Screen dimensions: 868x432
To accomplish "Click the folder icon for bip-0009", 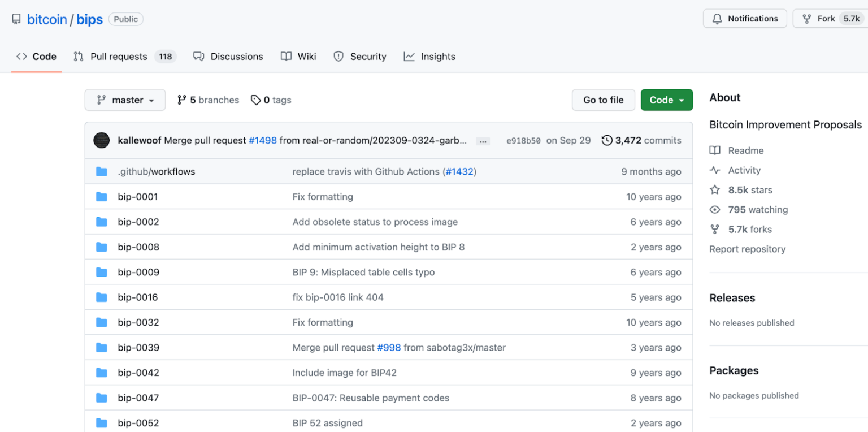I will (x=102, y=272).
